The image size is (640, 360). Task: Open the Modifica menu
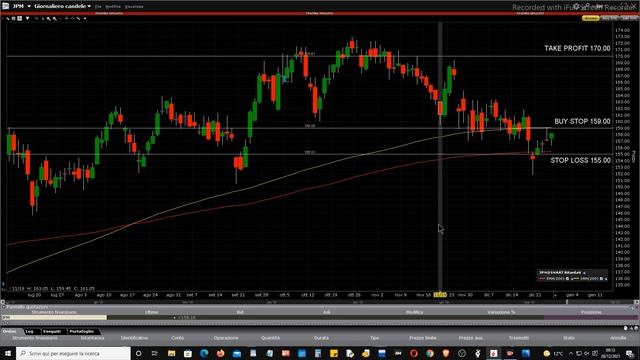pyautogui.click(x=113, y=7)
